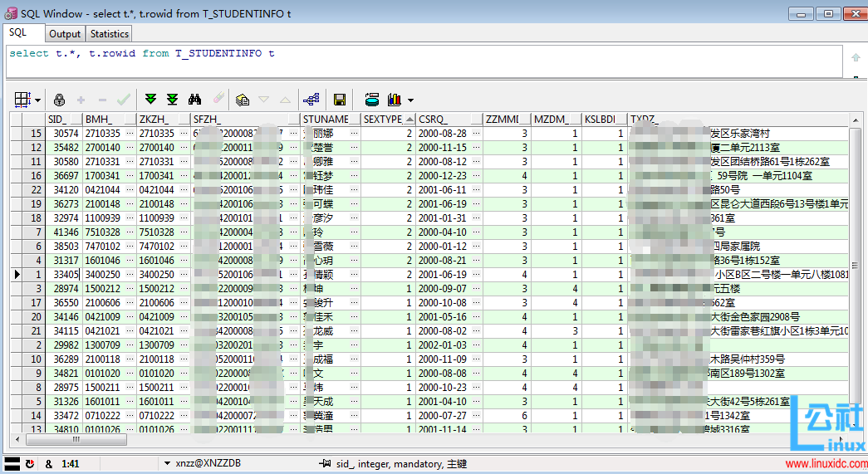
Task: Switch to the Output tab
Action: point(65,34)
